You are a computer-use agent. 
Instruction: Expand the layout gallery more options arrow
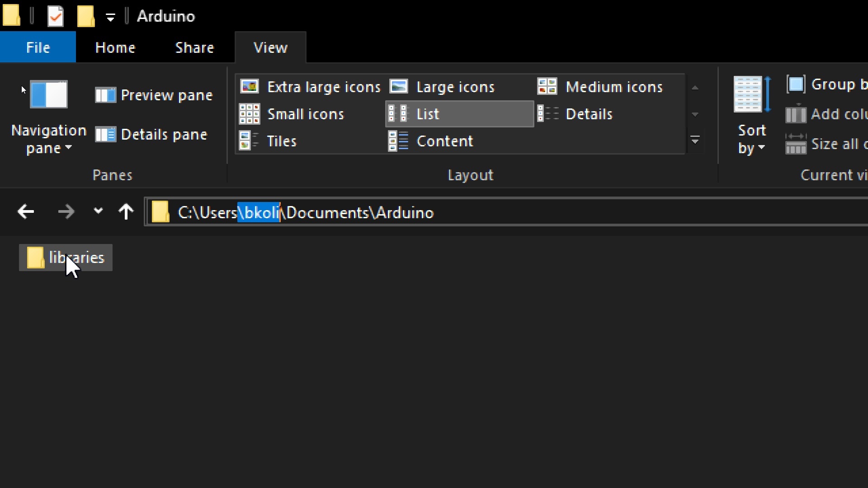[x=695, y=141]
